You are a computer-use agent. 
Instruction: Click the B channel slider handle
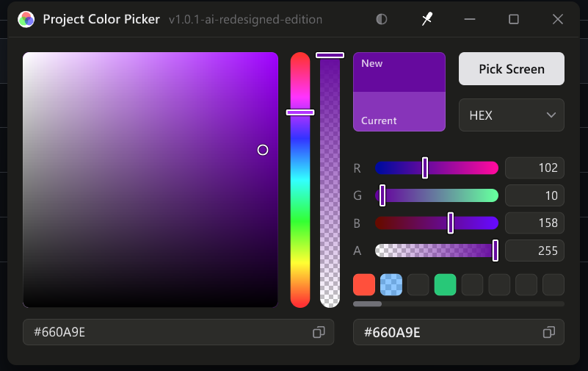click(451, 223)
